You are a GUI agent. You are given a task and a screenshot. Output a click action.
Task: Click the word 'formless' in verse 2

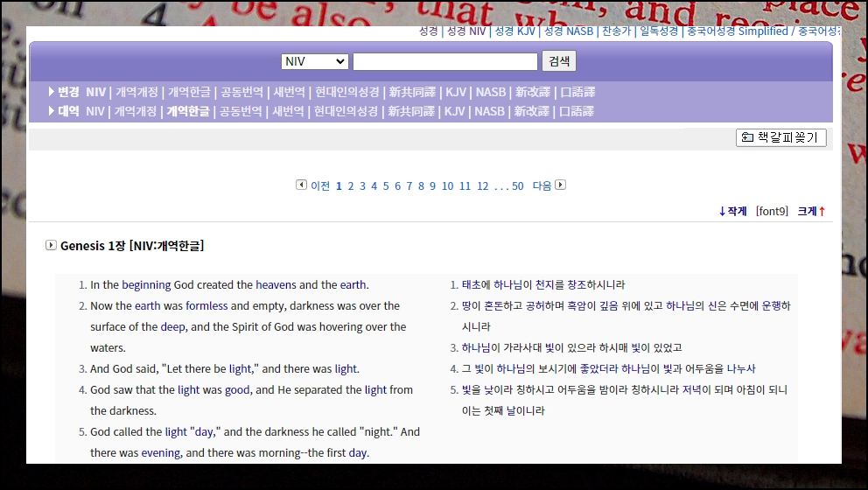206,306
